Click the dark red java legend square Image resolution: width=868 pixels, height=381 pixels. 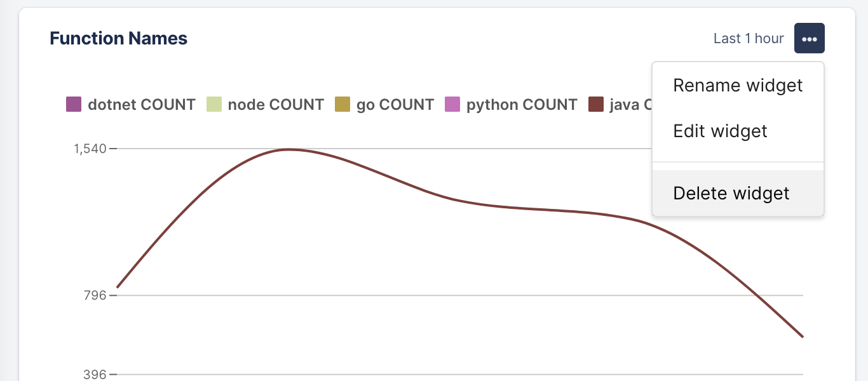click(x=595, y=104)
